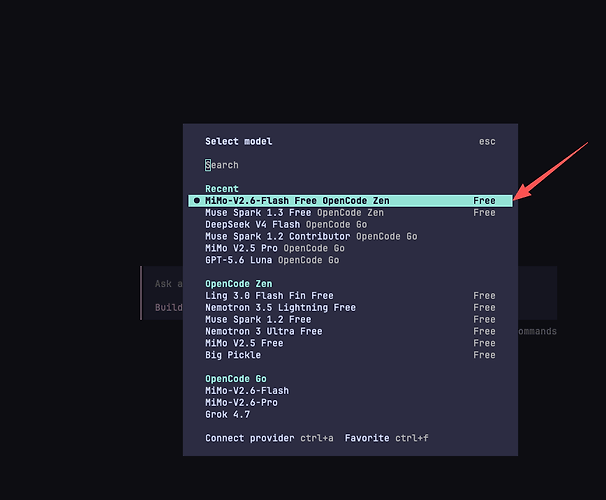
Task: Close dialog with esc button
Action: tap(487, 141)
